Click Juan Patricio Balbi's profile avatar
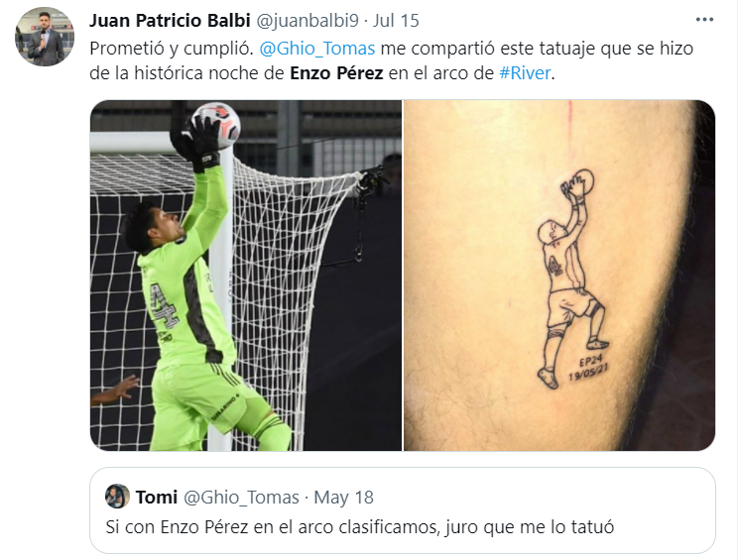Screen dimensions: 740x560 [45, 37]
